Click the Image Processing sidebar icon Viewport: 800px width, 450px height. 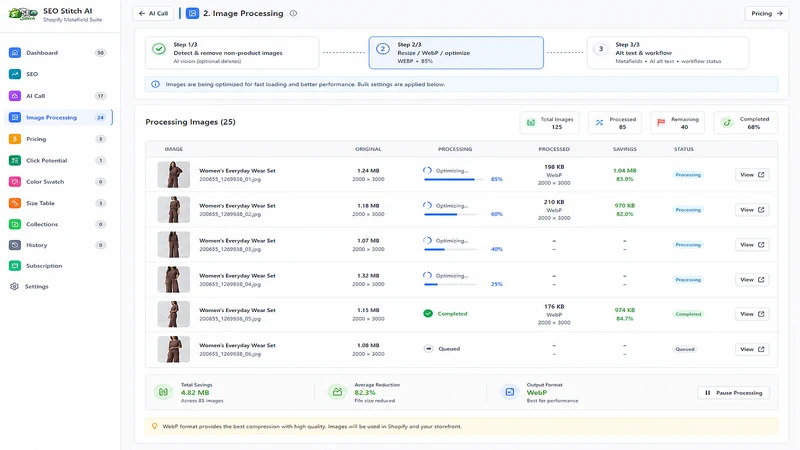coord(15,117)
